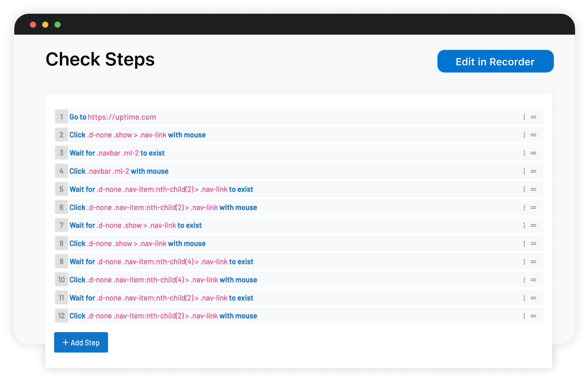Open the three-dot menu on step 10
Screen dimensions: 588x381
tap(524, 280)
